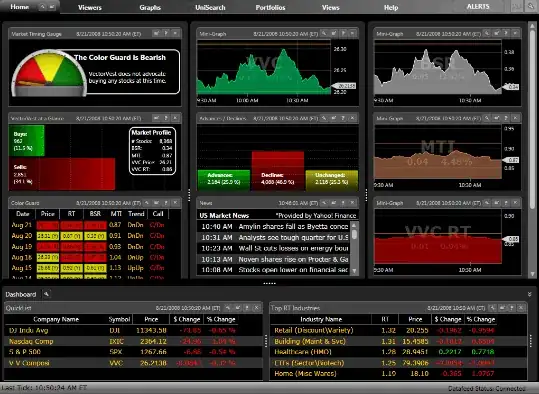Open settings wrench on BSR Mini-Graph panel
This screenshot has width=539, height=394.
pos(487,33)
